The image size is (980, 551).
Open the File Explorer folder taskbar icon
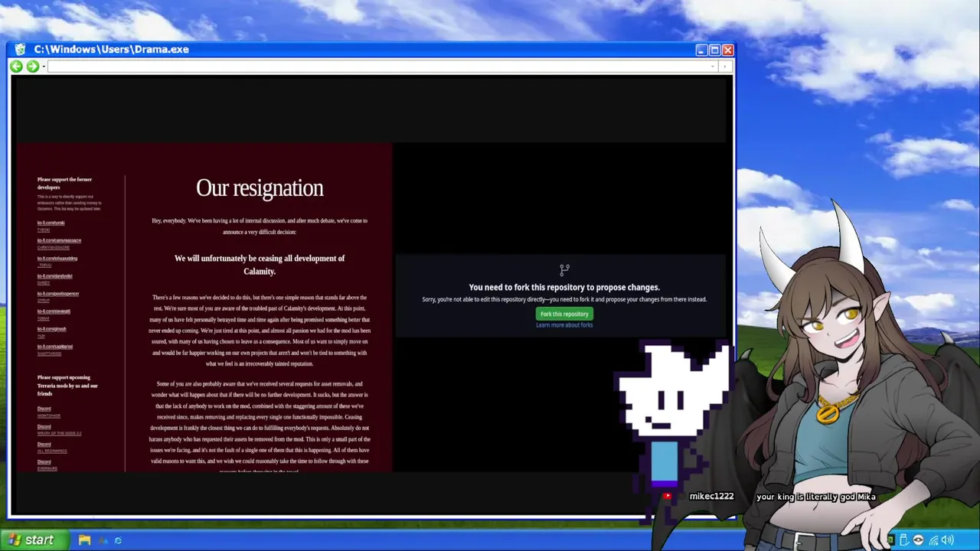pyautogui.click(x=84, y=540)
